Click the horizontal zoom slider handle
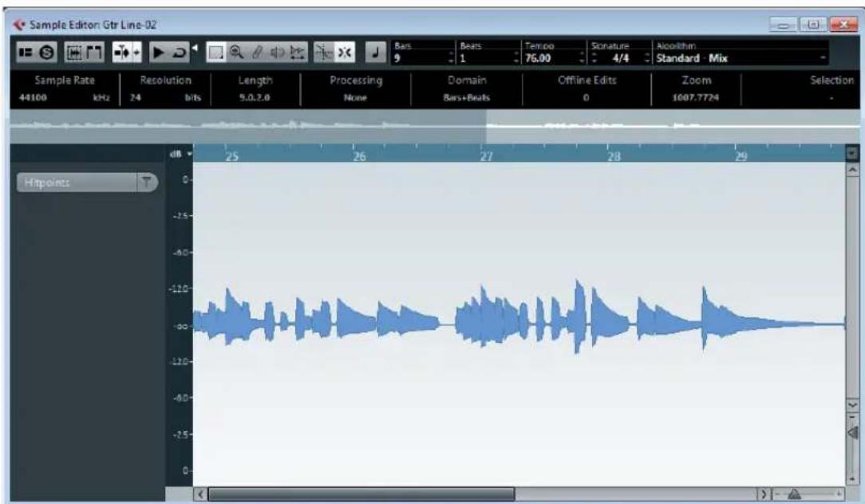The image size is (865, 504). click(x=795, y=494)
